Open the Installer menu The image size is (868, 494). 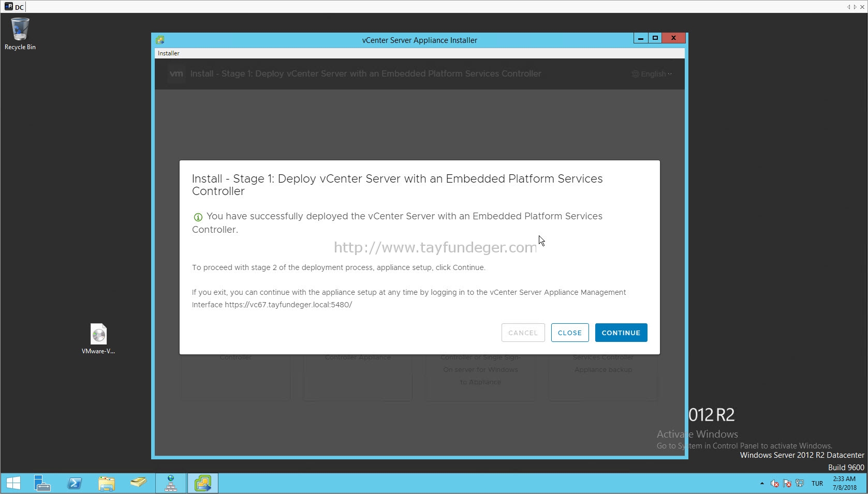[x=169, y=53]
